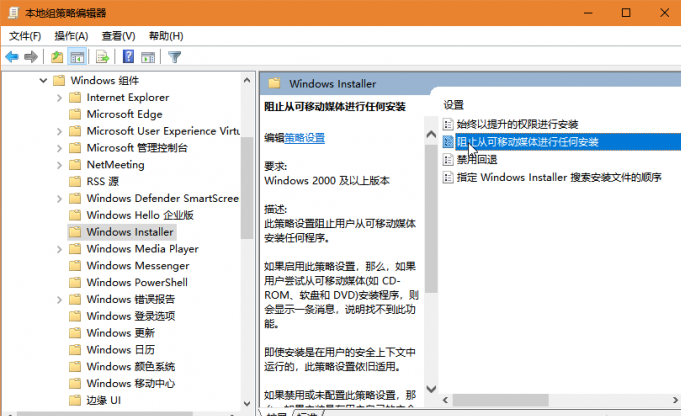Select the Windows 组件 tree label
681x416 pixels.
(105, 80)
